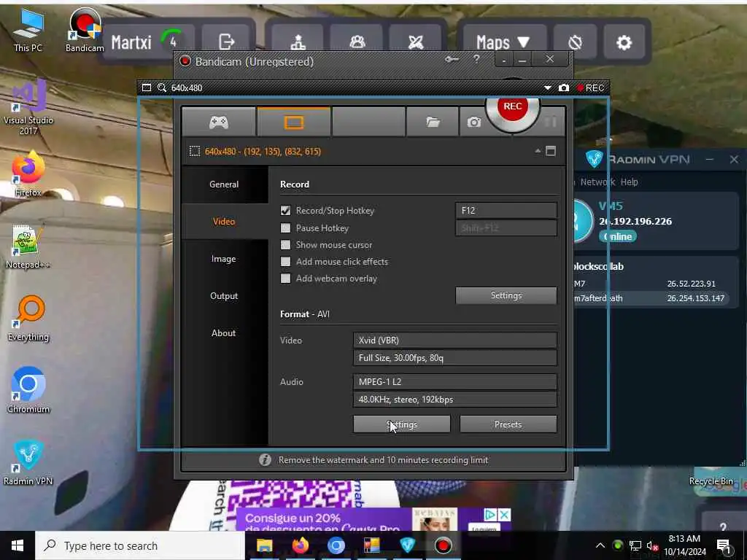Capture image with recording bar camera icon

click(564, 87)
